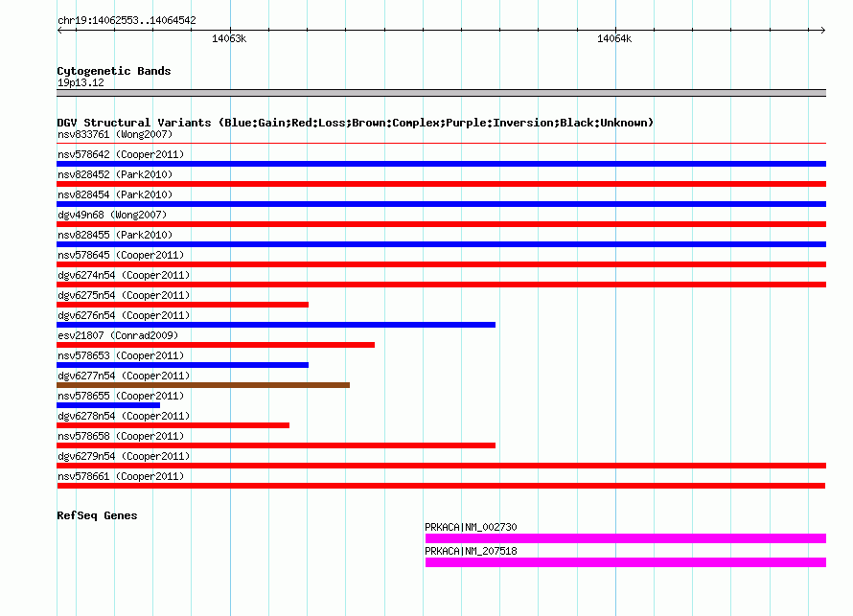Click the blue gain bar under nsv578642
This screenshot has height=616, width=853.
[x=441, y=164]
